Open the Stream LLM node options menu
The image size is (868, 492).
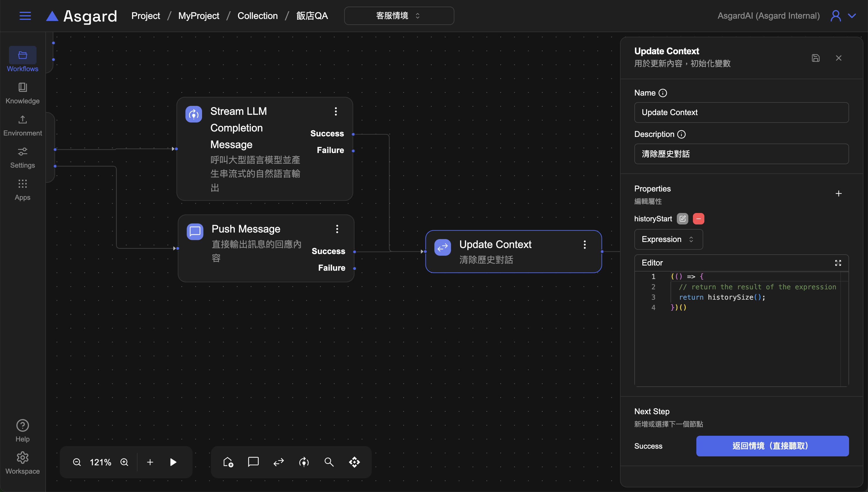[x=336, y=111]
